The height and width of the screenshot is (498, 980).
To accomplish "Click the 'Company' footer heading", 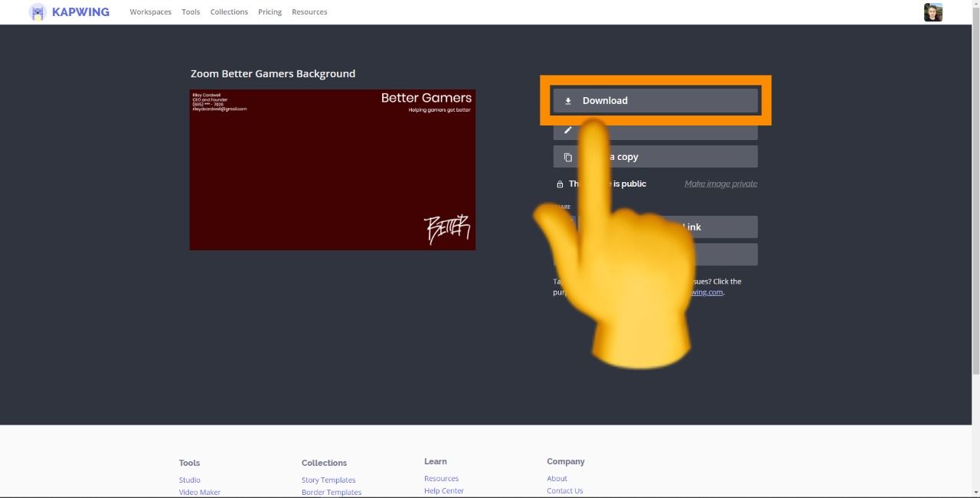I will coord(566,461).
